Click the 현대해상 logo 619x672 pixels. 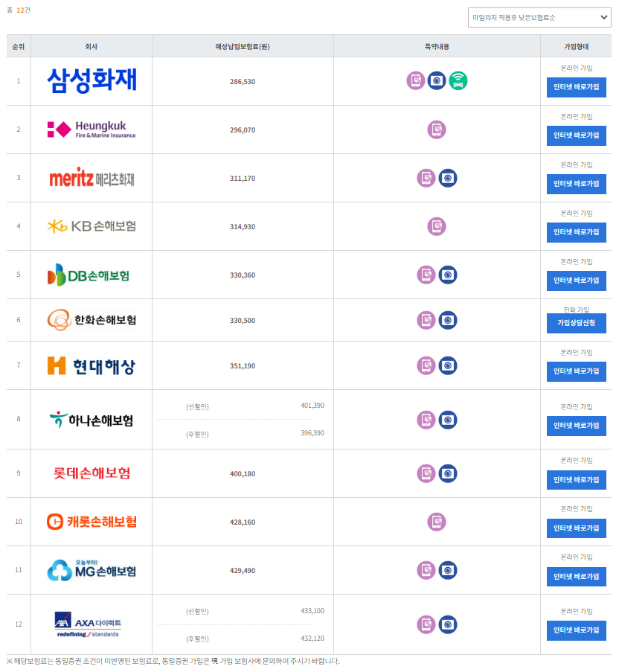coord(92,365)
